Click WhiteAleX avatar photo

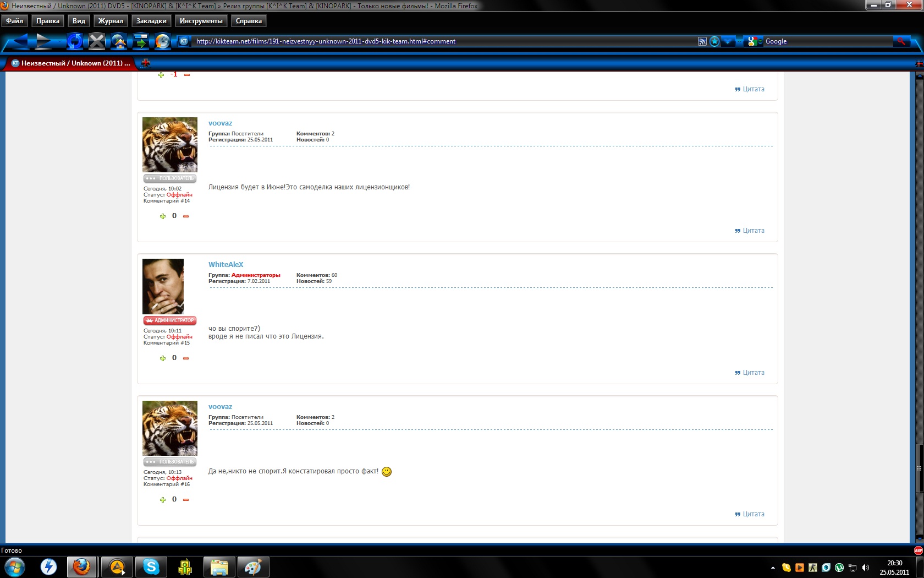pyautogui.click(x=163, y=286)
